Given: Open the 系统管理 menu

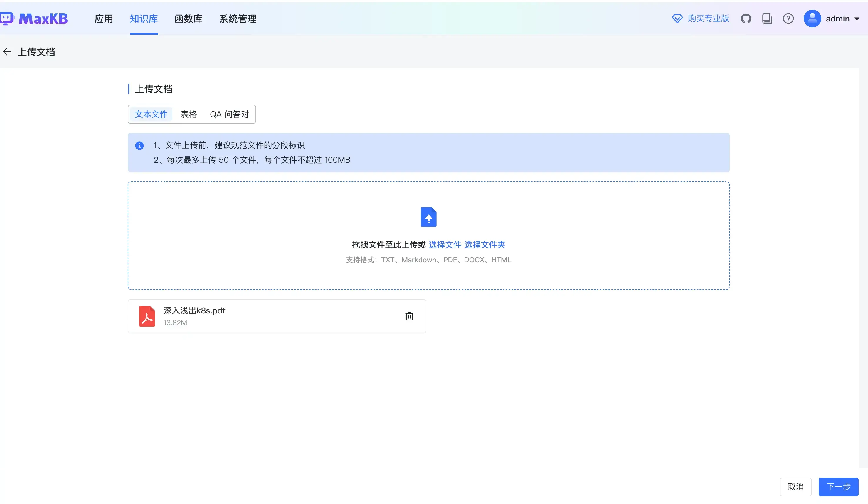Looking at the screenshot, I should 238,19.
